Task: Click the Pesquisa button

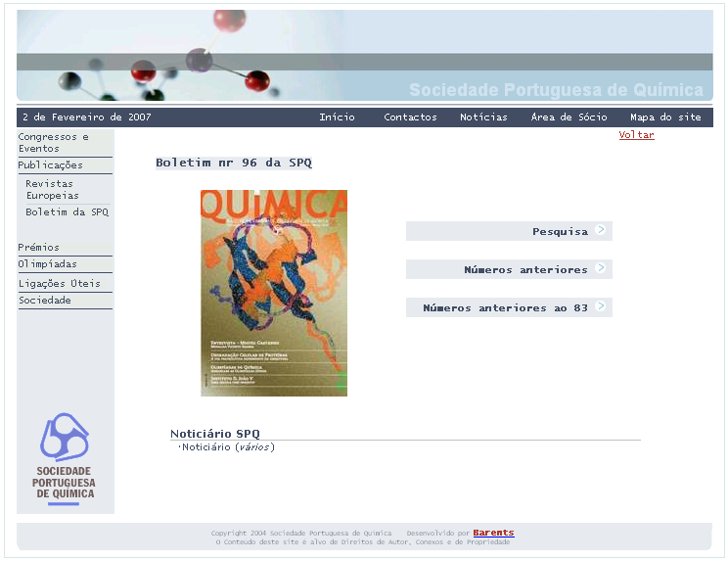Action: pos(510,231)
